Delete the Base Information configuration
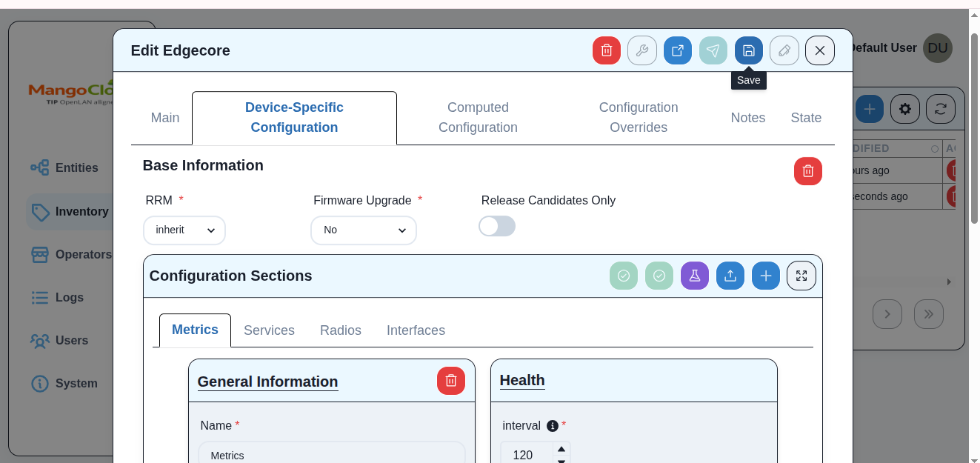Viewport: 980px width, 463px height. click(x=807, y=171)
